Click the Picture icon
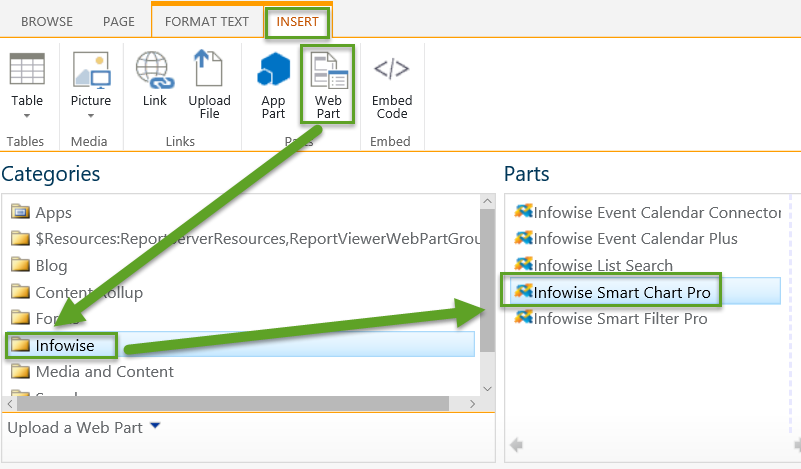This screenshot has width=801, height=469. click(91, 70)
